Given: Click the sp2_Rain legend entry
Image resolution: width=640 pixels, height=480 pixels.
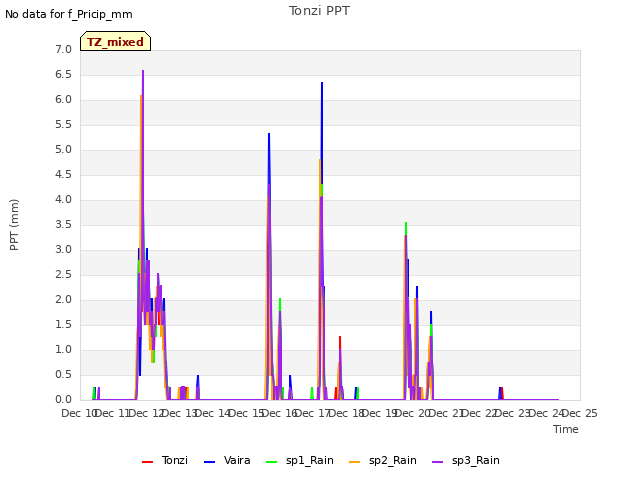Looking at the screenshot, I should [383, 460].
